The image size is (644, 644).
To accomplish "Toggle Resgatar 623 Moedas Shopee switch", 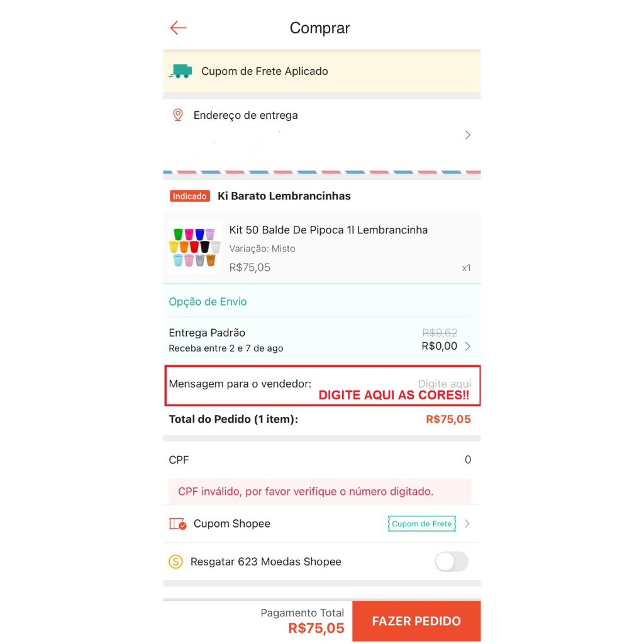I will (x=452, y=562).
